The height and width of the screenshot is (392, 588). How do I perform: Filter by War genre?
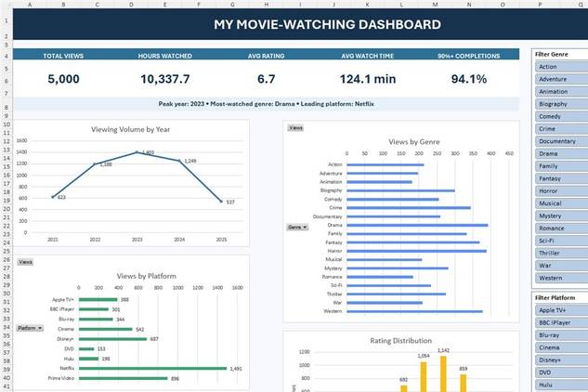click(x=561, y=266)
